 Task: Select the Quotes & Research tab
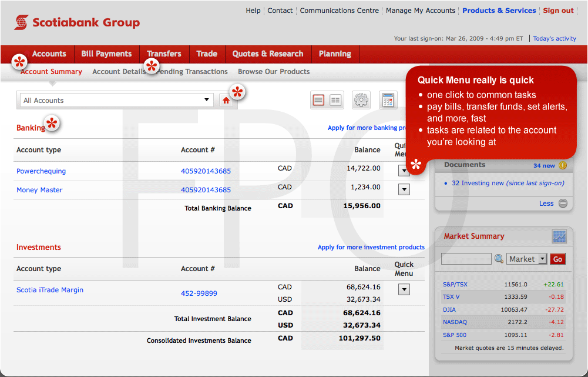tap(267, 54)
